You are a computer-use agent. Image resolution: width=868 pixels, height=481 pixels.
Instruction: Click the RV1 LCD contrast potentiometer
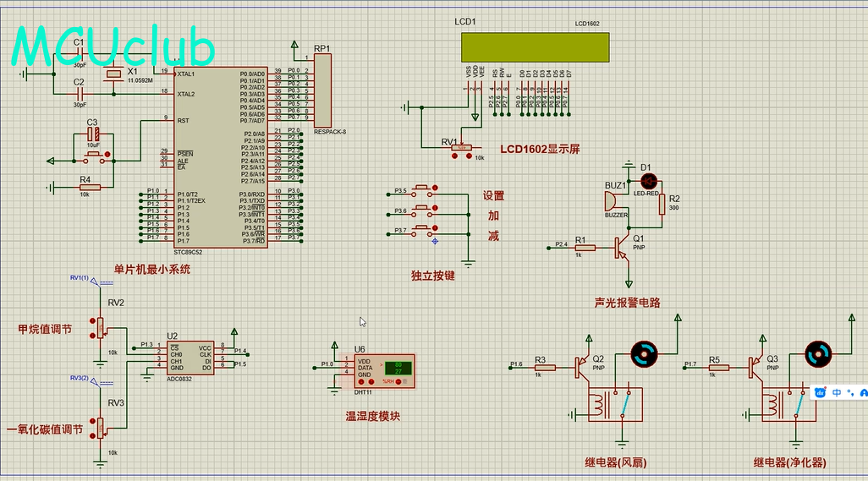pos(461,147)
